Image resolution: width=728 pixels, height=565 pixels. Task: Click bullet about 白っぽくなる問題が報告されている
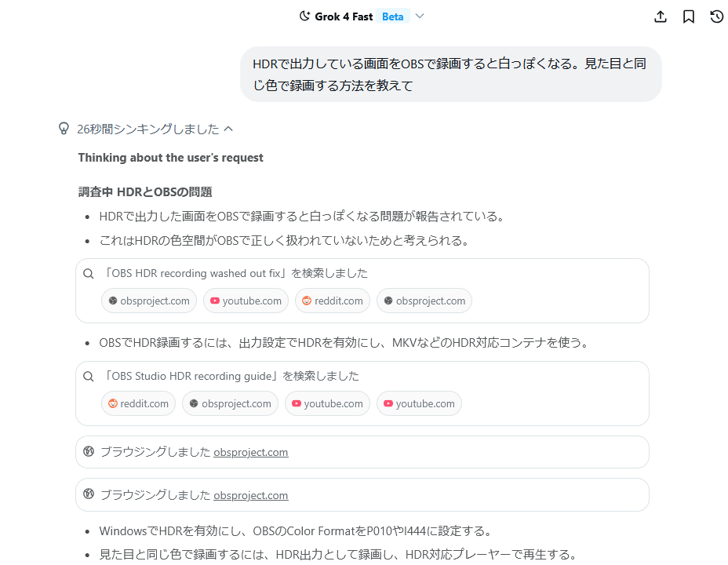click(x=302, y=217)
